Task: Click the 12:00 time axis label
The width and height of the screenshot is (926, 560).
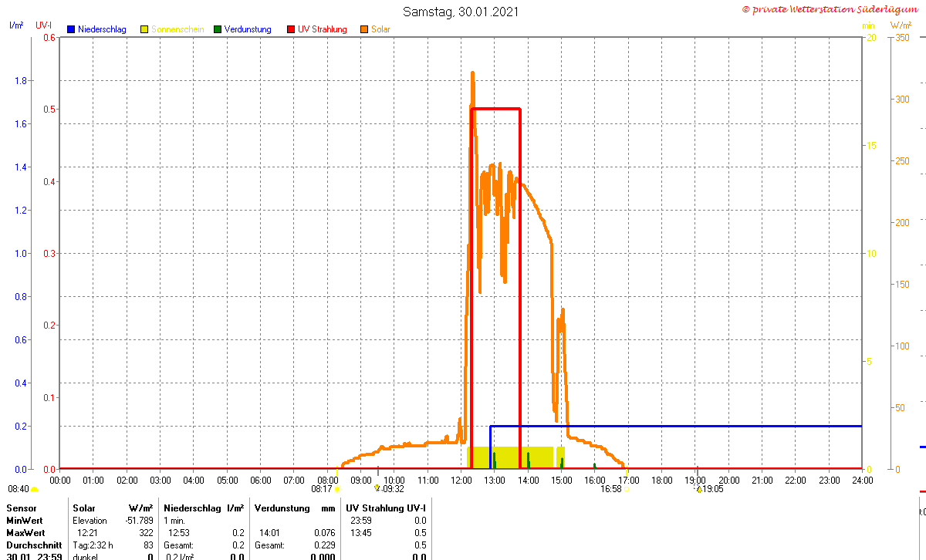Action: pos(461,481)
